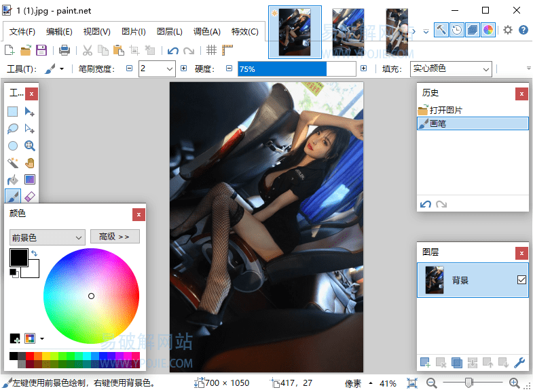This screenshot has height=392, width=533.
Task: Click the 高级 >> button
Action: point(115,237)
